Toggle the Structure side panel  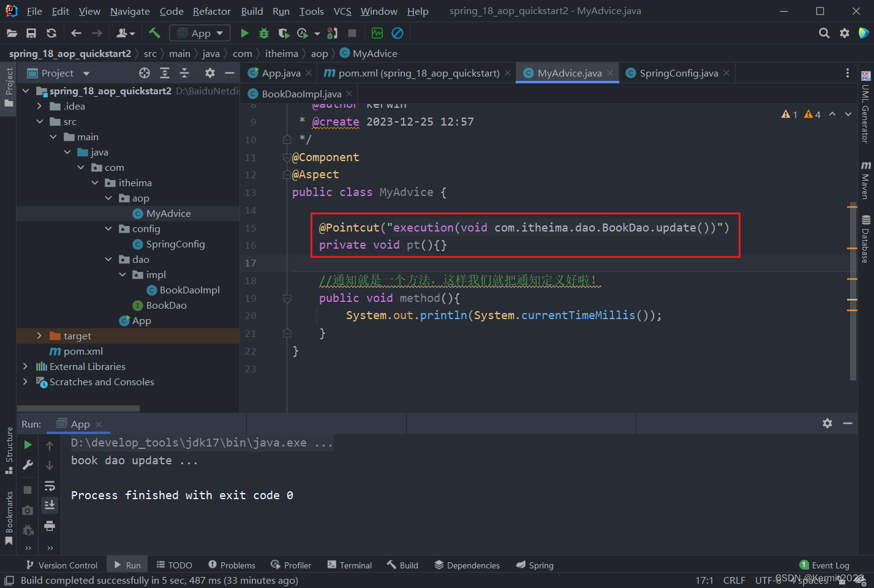click(9, 450)
